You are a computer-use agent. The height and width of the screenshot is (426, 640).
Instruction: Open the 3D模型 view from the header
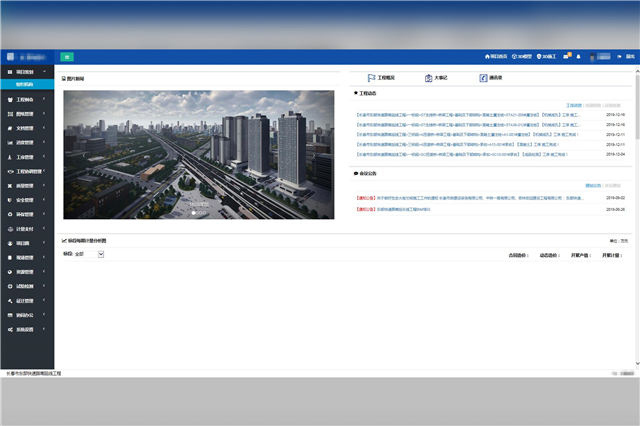tap(523, 57)
